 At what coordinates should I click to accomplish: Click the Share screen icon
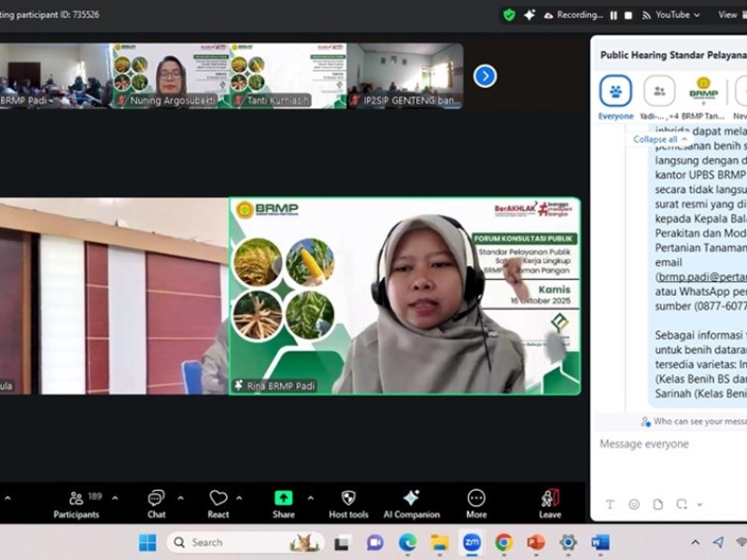(x=283, y=499)
